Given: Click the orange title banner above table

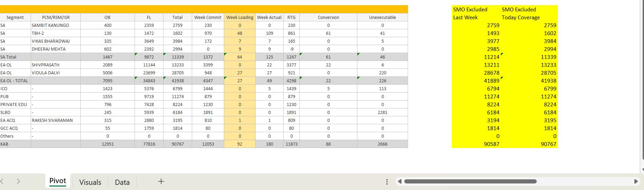Looking at the screenshot, I should point(204,9).
